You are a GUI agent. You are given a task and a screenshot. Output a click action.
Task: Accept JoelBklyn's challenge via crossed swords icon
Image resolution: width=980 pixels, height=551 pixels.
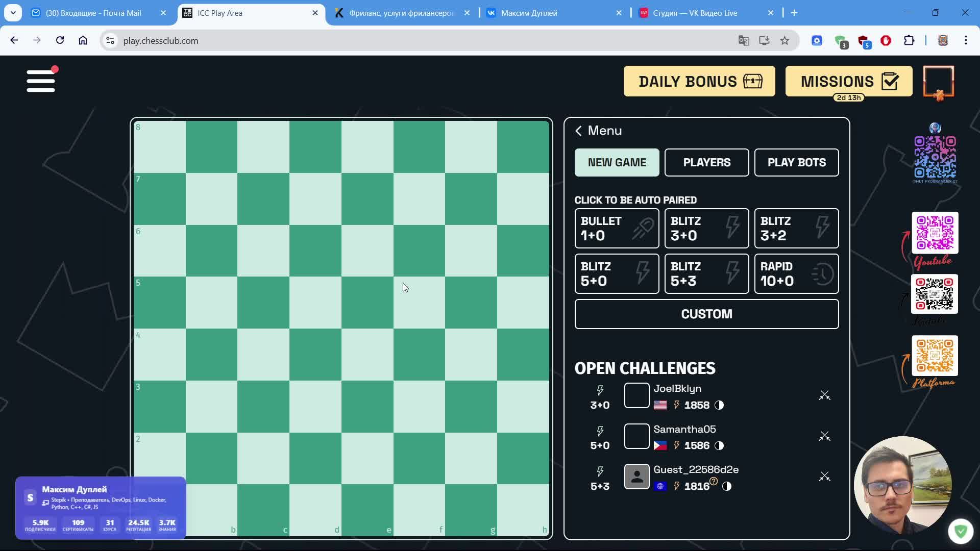pyautogui.click(x=824, y=395)
